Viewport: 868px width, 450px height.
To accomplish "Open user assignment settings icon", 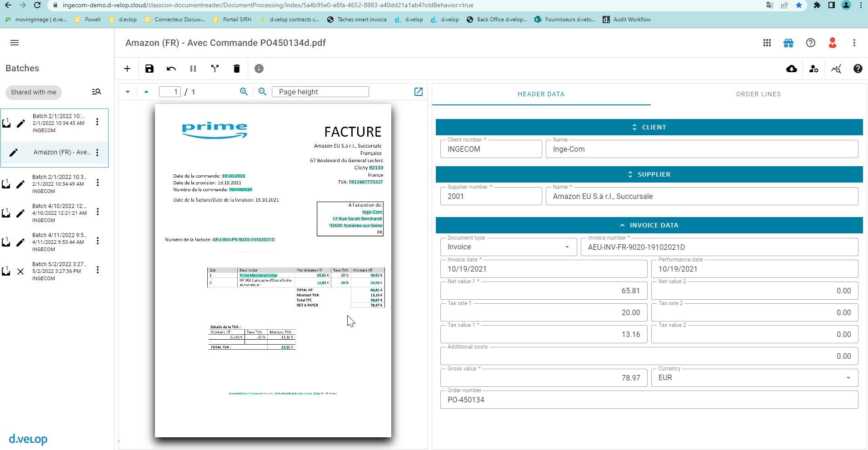I will click(814, 69).
